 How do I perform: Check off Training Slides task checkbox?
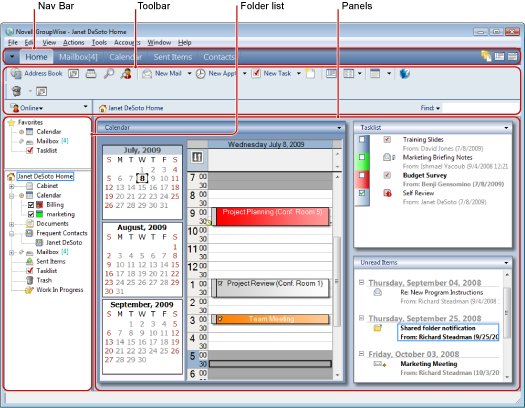coord(362,140)
